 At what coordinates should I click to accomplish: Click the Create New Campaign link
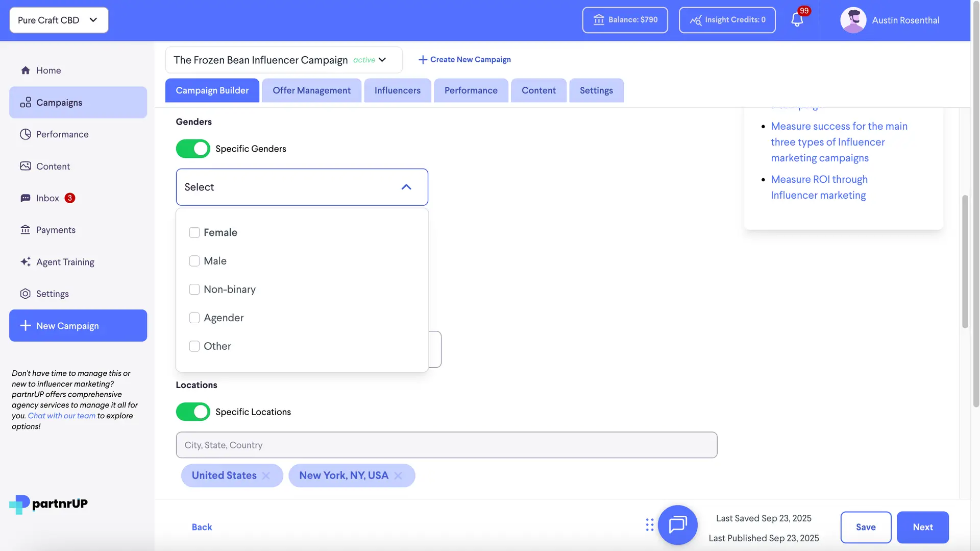(464, 59)
